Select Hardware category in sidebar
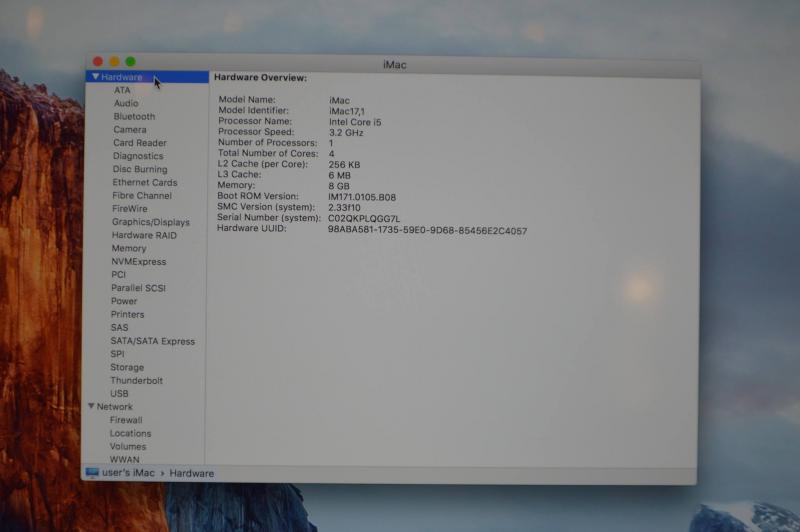The height and width of the screenshot is (532, 800). (x=147, y=77)
